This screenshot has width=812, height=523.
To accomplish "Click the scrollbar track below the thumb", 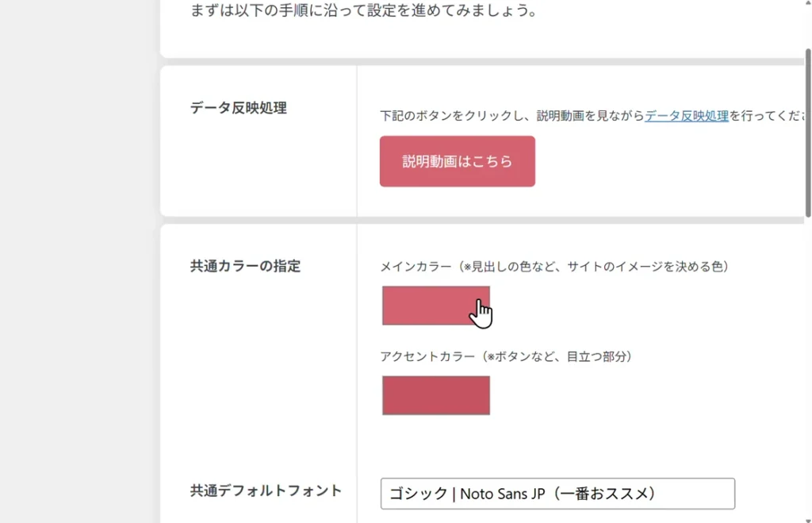I will click(x=808, y=357).
